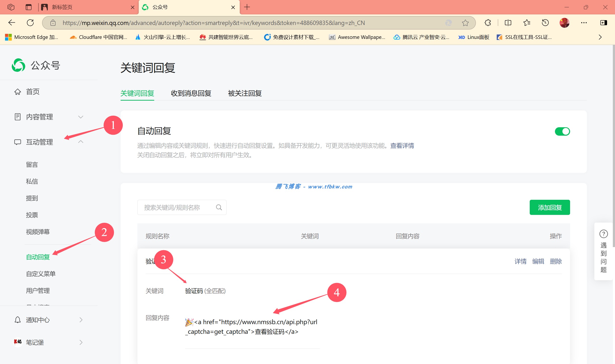
Task: Click the browser refresh icon
Action: point(31,23)
